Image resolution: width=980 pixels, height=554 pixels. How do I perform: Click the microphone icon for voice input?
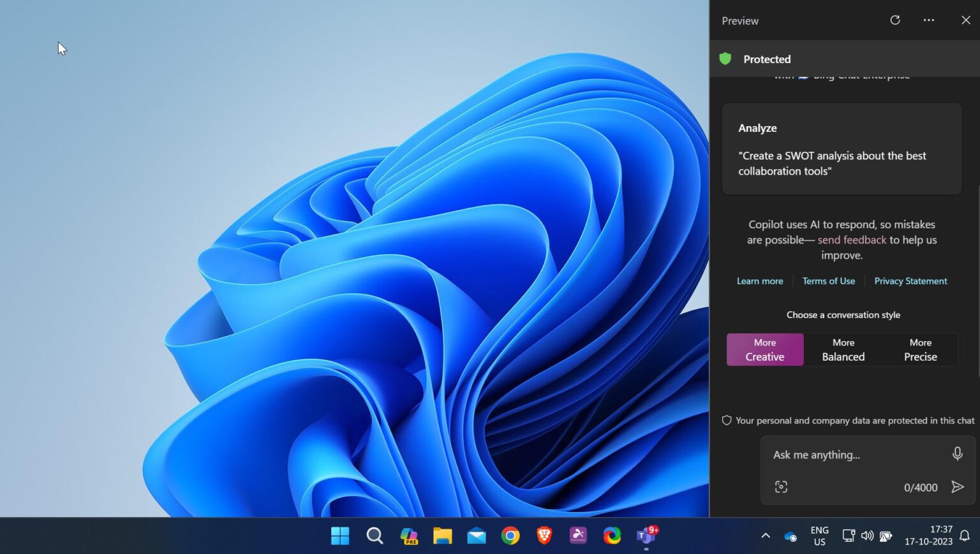[x=958, y=454]
